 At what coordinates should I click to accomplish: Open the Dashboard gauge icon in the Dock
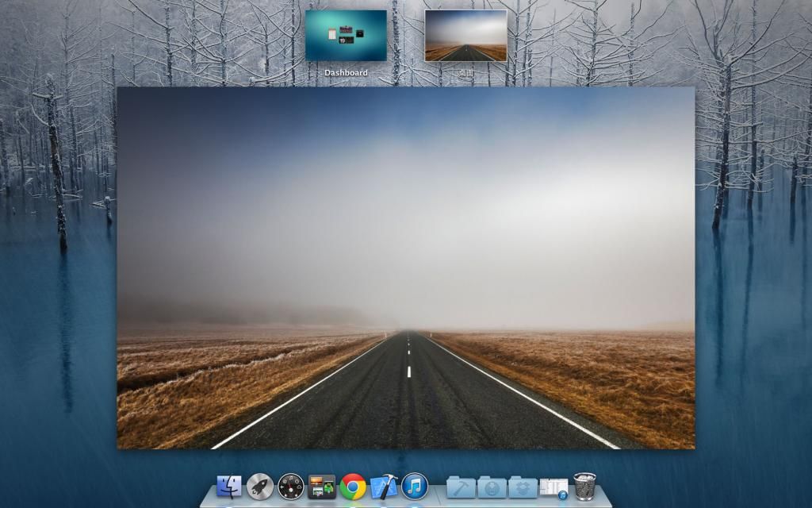[x=291, y=486]
